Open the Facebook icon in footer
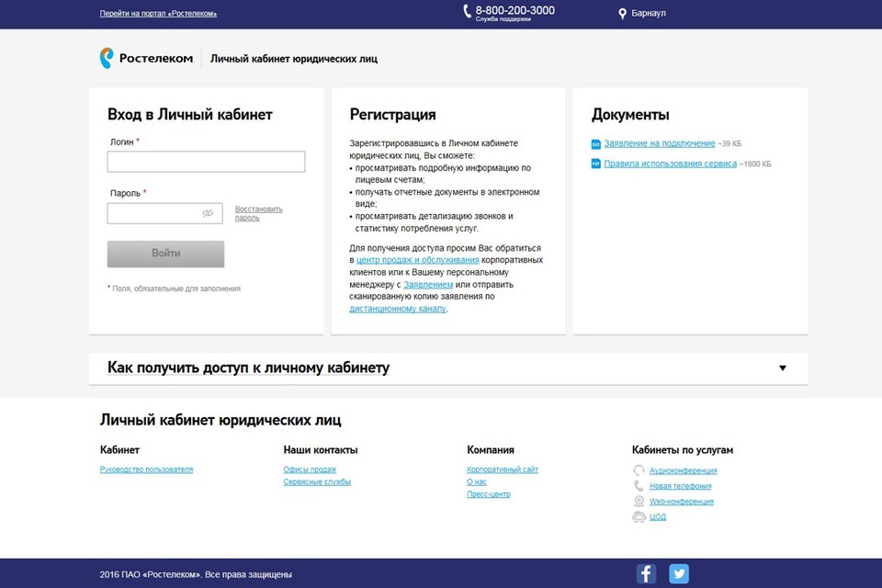Image resolution: width=882 pixels, height=588 pixels. click(646, 574)
